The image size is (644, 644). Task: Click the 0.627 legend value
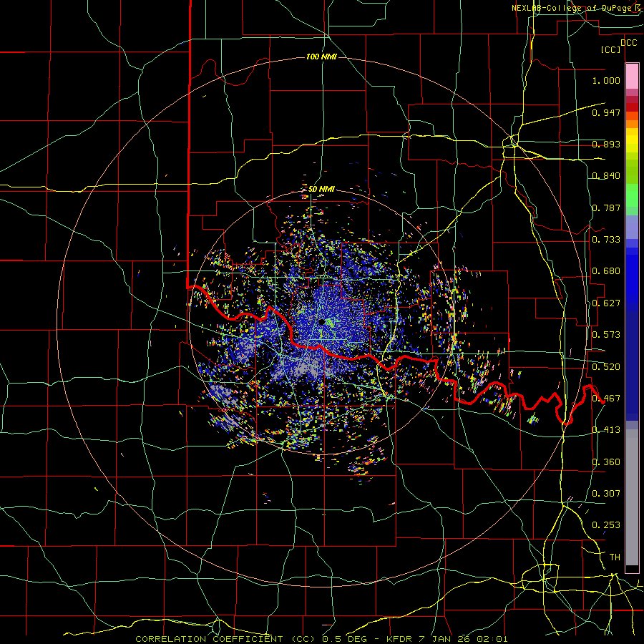pyautogui.click(x=606, y=303)
